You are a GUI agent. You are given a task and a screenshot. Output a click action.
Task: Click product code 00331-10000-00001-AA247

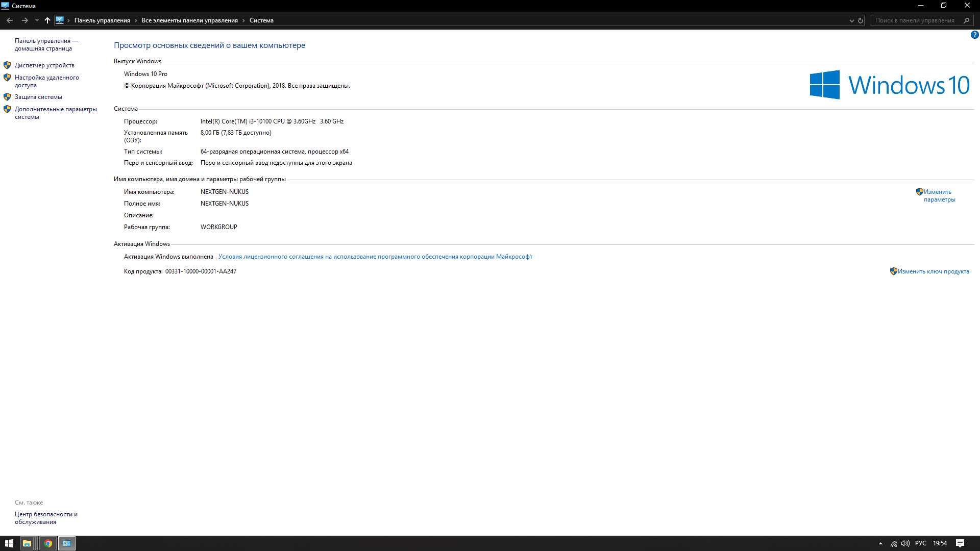pyautogui.click(x=201, y=271)
